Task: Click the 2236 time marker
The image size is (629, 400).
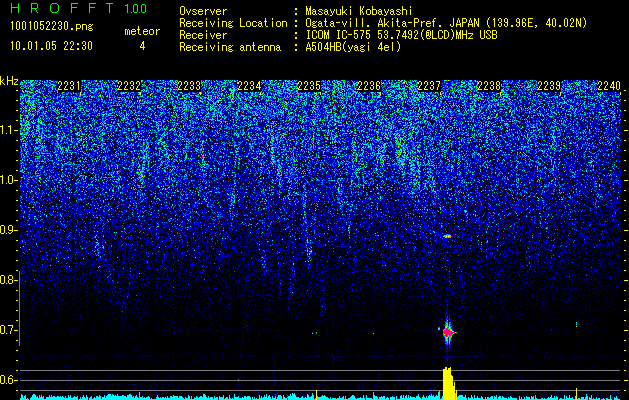Action: point(369,86)
